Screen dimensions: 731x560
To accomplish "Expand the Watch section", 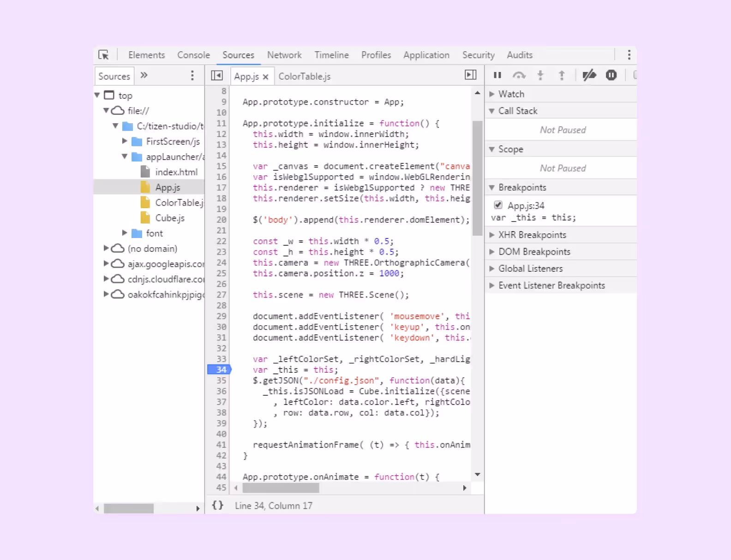I will point(492,94).
